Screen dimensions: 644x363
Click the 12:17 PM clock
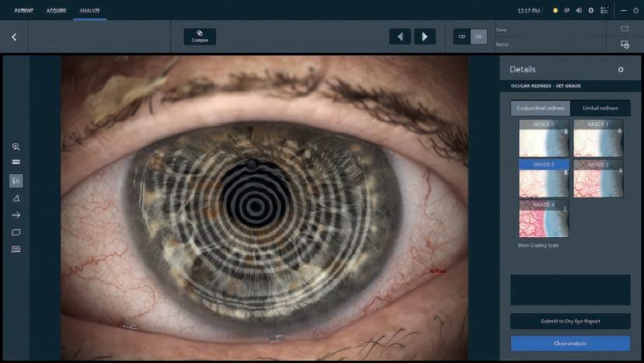tap(528, 11)
